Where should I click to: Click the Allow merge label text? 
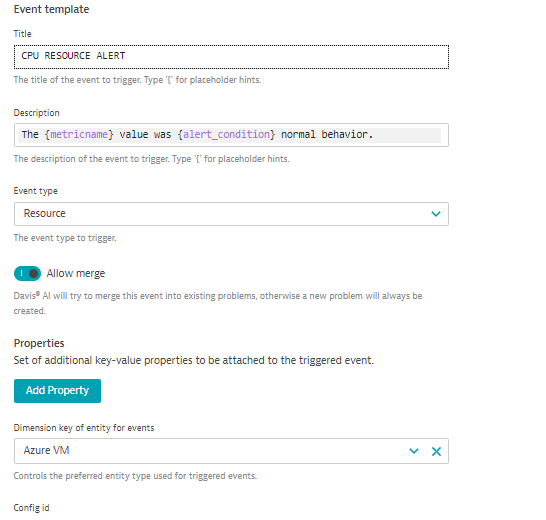[76, 274]
